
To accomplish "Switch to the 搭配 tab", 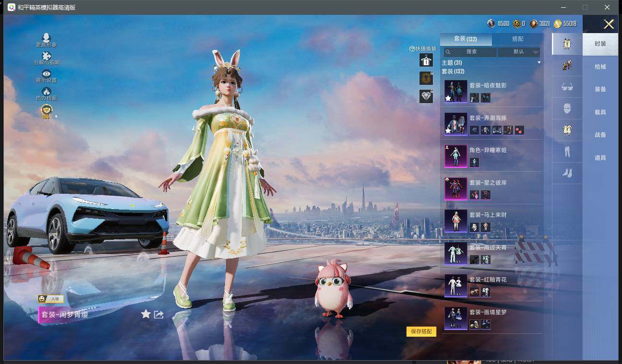I will (517, 39).
